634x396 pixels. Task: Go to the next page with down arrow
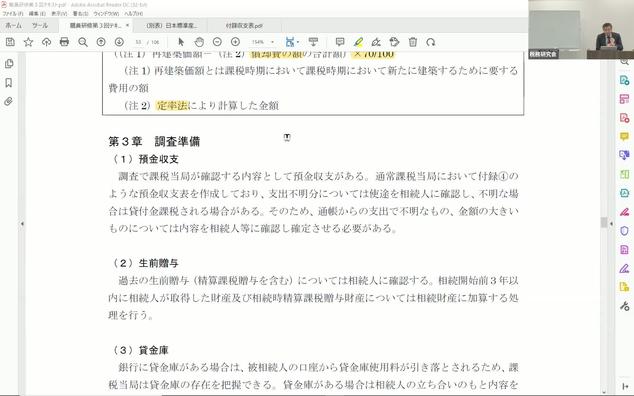pos(119,42)
